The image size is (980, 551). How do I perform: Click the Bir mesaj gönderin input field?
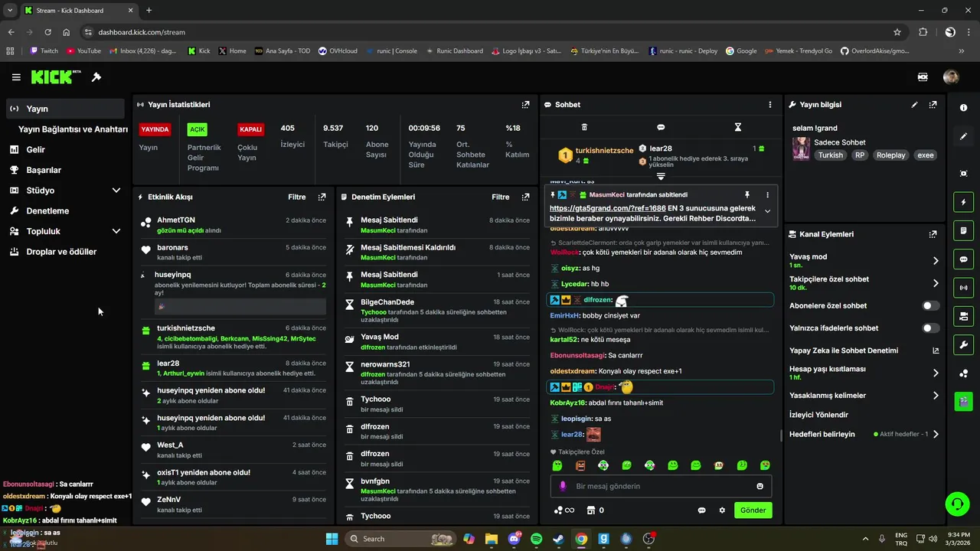[x=661, y=486]
